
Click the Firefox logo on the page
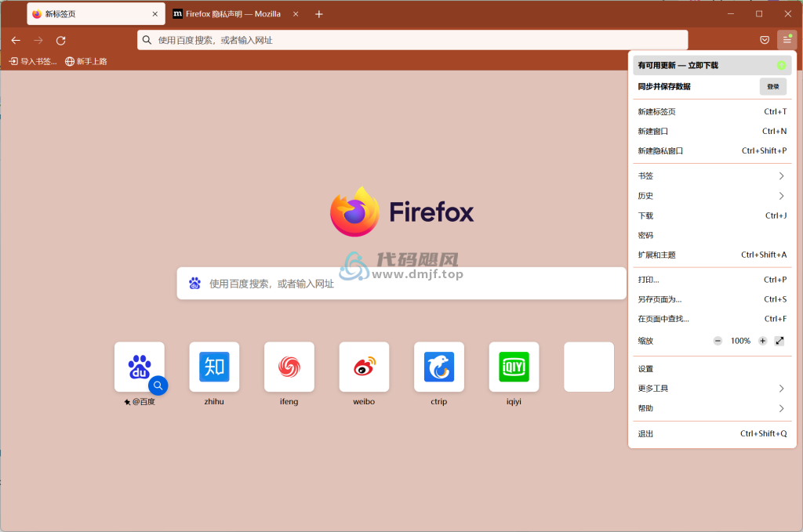tap(402, 212)
